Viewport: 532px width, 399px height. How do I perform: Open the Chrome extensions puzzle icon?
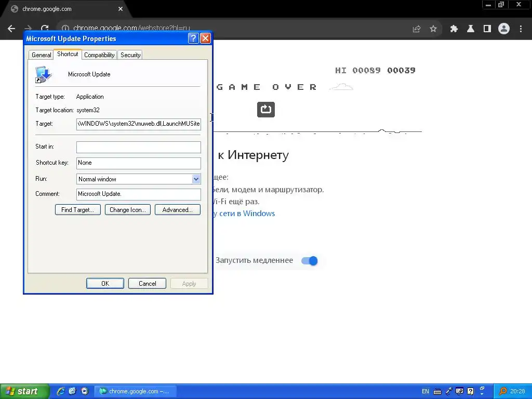tap(454, 29)
